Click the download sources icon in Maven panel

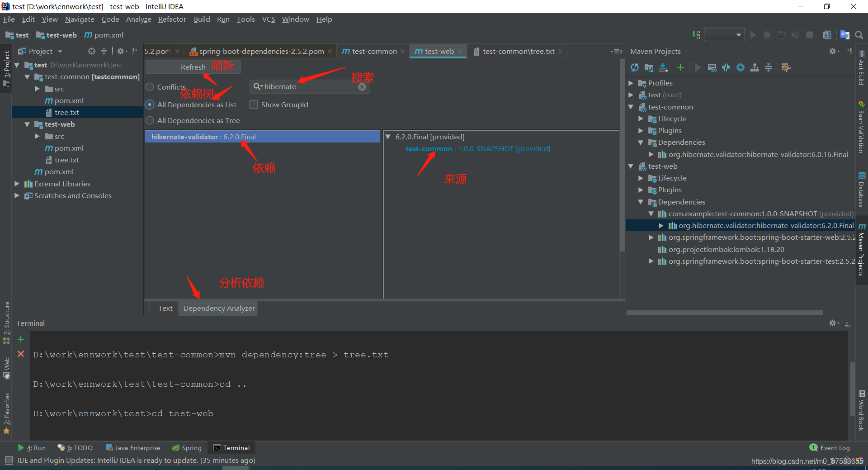(663, 67)
